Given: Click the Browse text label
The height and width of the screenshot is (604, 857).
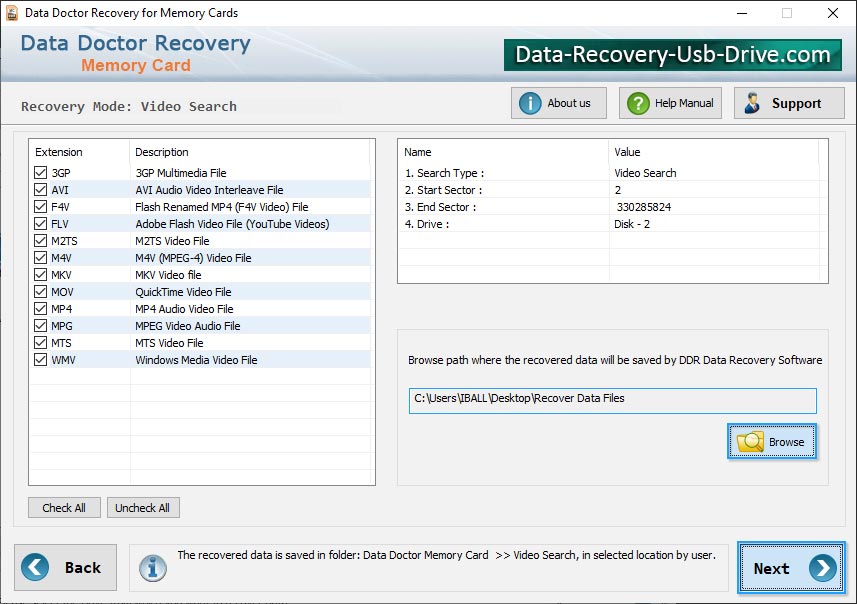Looking at the screenshot, I should 786,442.
